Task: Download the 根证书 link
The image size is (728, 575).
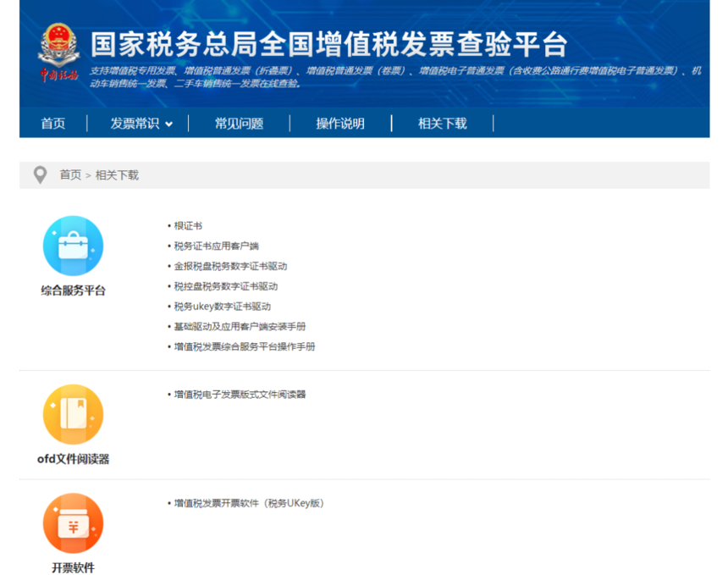Action: (x=188, y=226)
